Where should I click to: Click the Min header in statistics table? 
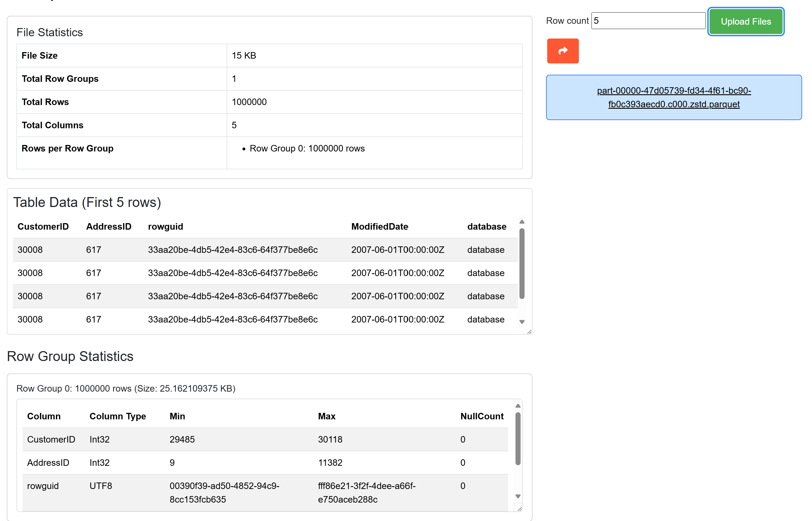[x=177, y=416]
